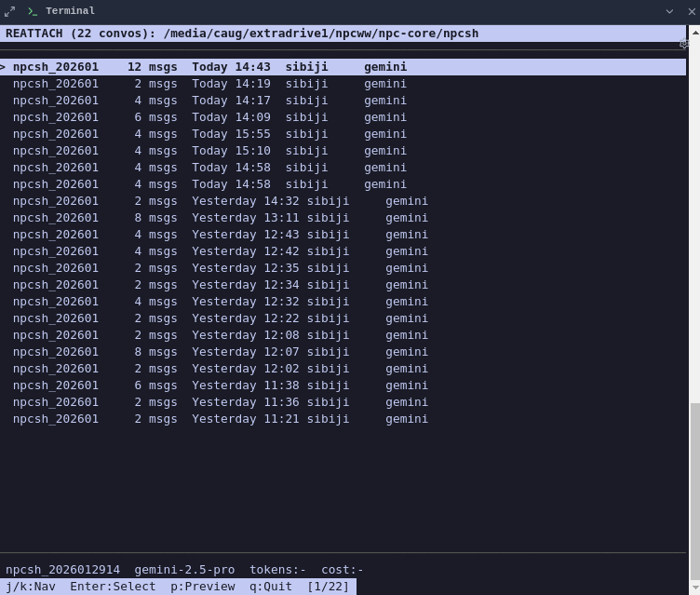This screenshot has width=700, height=595.
Task: Click the Enter:Select hint in footer
Action: pyautogui.click(x=113, y=587)
